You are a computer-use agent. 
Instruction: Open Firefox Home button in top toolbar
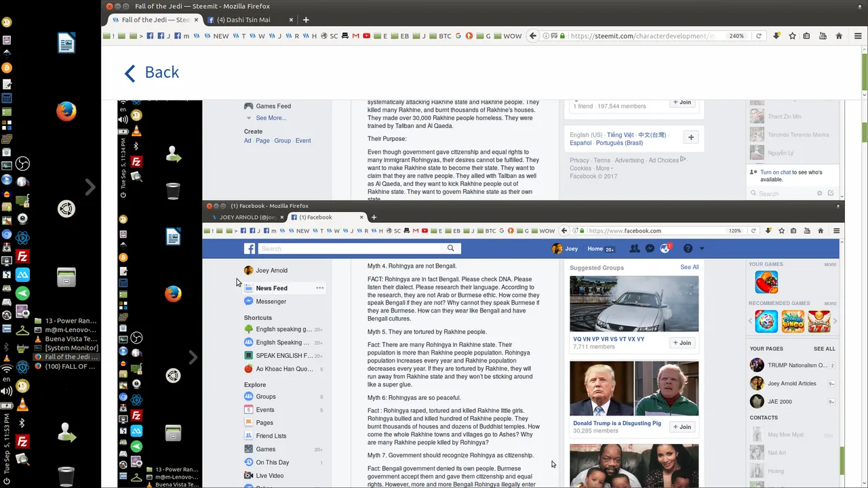pyautogui.click(x=839, y=36)
